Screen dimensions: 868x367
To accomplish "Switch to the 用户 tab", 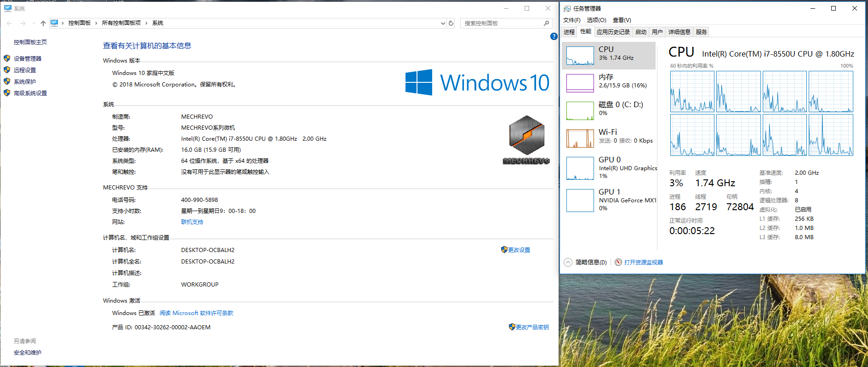I will tap(657, 32).
